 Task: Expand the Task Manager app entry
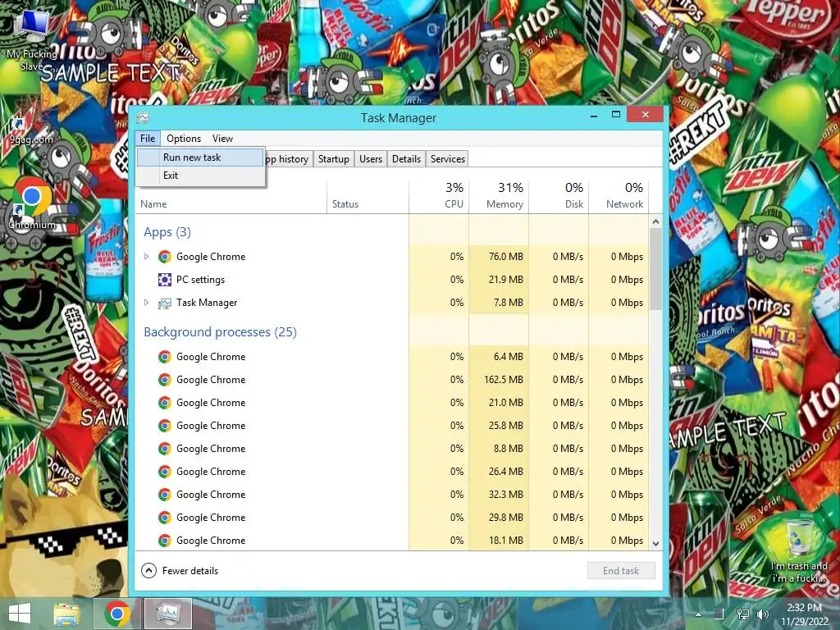[146, 303]
